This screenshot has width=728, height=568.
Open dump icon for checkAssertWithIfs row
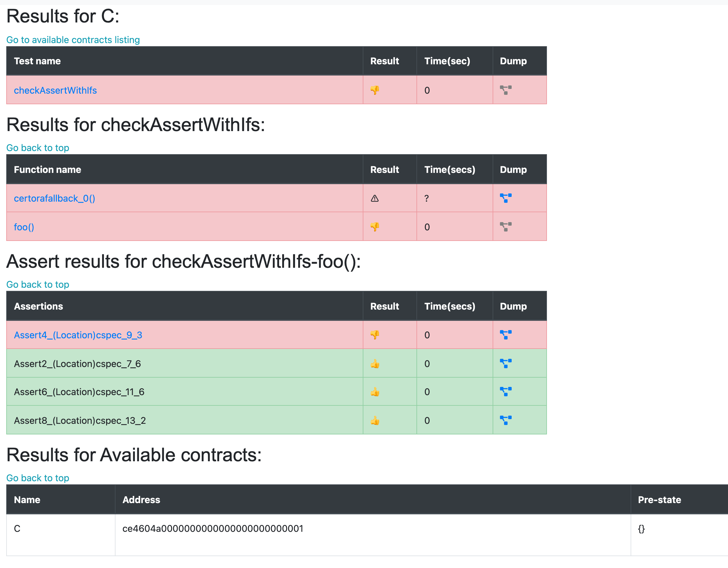tap(505, 90)
